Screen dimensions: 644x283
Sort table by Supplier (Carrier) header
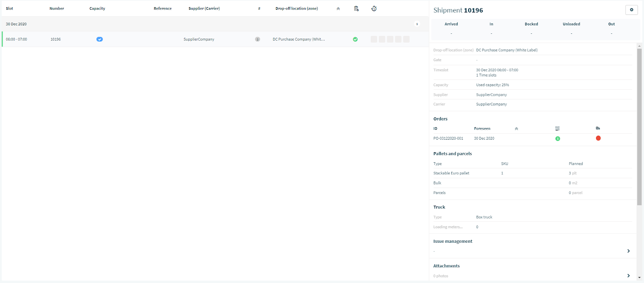point(204,8)
